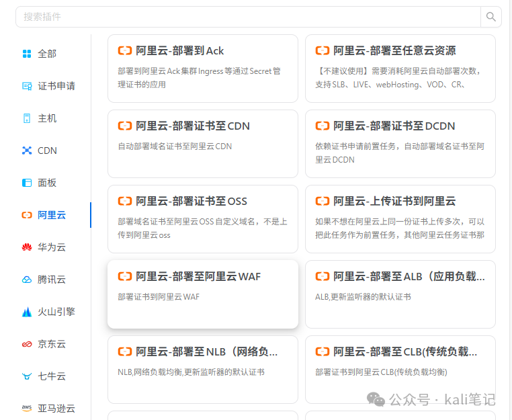Select the 全部 category

coord(47,54)
